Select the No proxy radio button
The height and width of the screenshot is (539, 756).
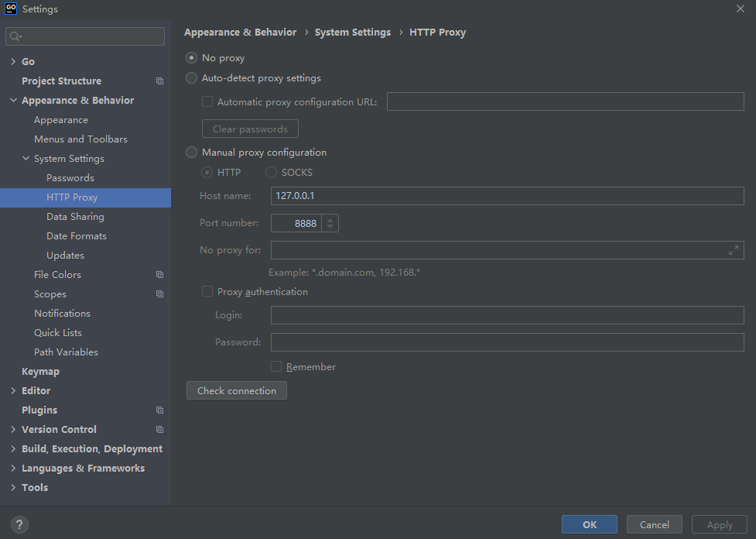192,58
